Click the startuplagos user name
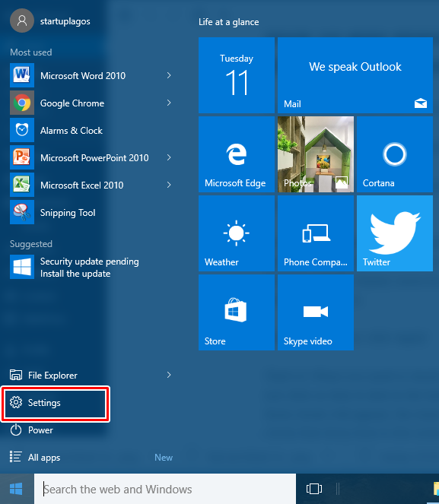The width and height of the screenshot is (439, 504). [x=65, y=21]
